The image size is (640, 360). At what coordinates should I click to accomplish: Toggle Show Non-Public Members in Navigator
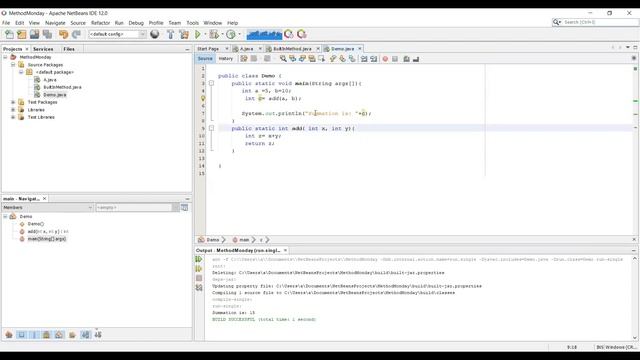click(x=47, y=335)
